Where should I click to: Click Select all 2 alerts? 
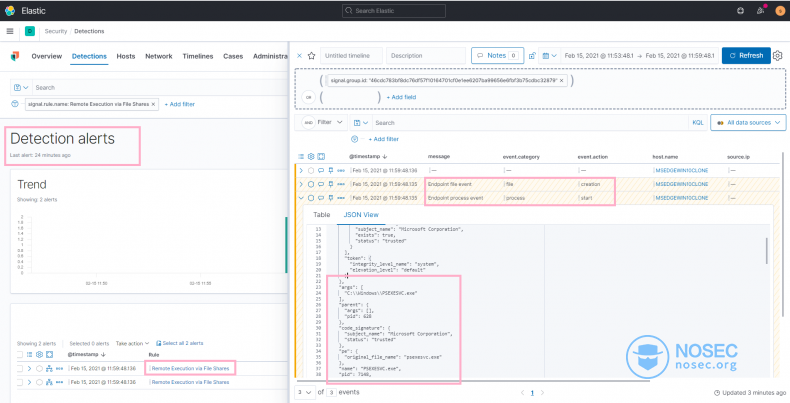pos(180,343)
